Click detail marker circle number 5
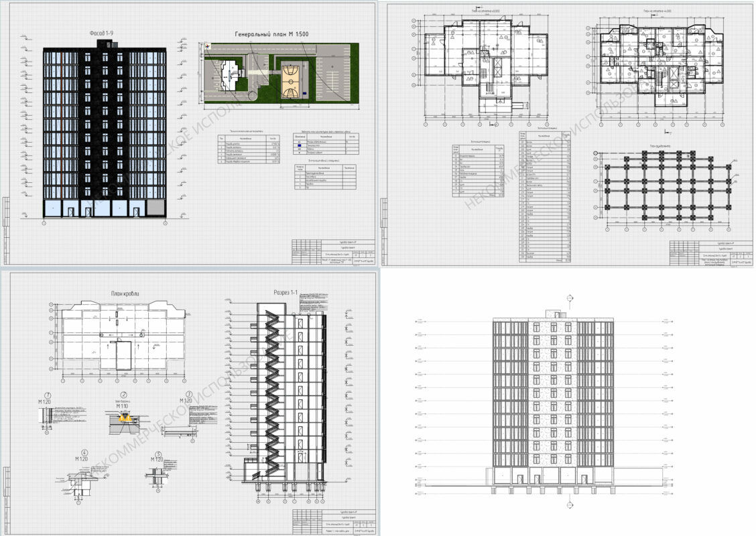This screenshot has height=536, width=756. coord(158,454)
